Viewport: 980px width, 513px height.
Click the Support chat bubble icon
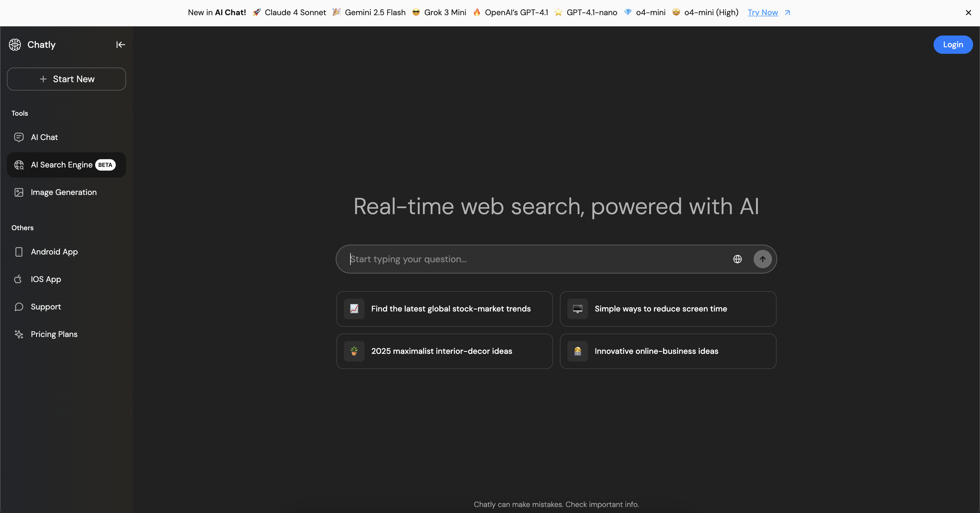[19, 307]
